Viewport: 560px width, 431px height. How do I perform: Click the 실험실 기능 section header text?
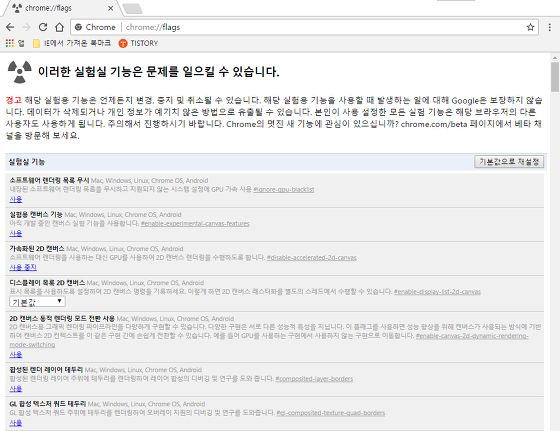[x=27, y=162]
